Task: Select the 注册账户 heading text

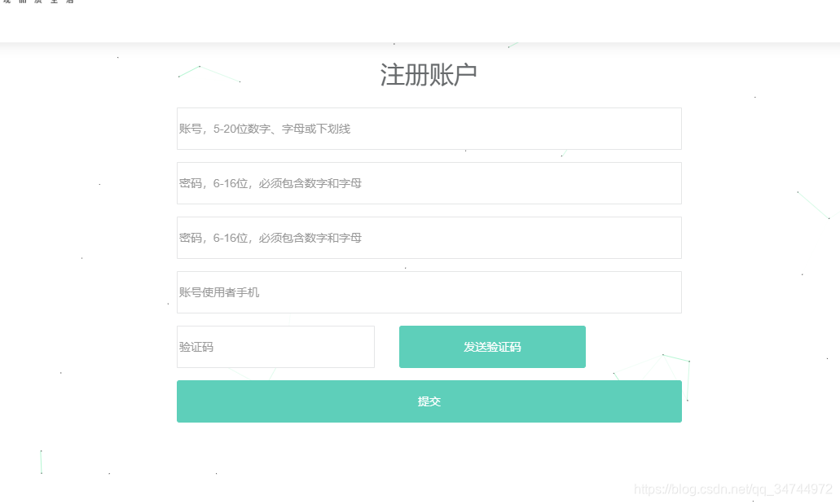Action: (429, 74)
